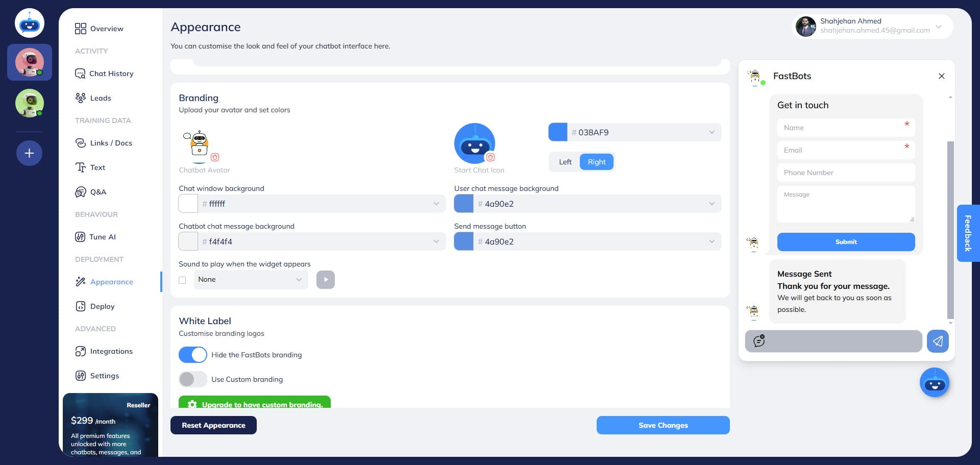Open Tune AI settings
980x465 pixels.
click(102, 237)
